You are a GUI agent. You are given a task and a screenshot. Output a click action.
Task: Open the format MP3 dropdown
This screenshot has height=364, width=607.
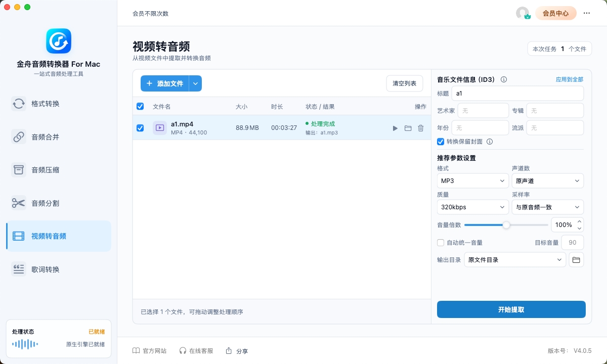click(473, 180)
